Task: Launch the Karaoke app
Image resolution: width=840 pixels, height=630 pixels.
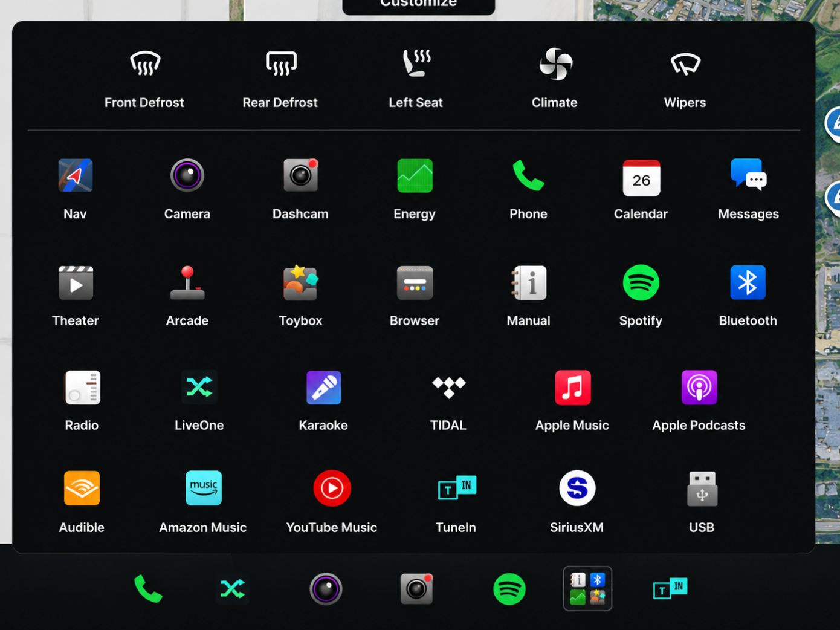Action: pyautogui.click(x=323, y=401)
